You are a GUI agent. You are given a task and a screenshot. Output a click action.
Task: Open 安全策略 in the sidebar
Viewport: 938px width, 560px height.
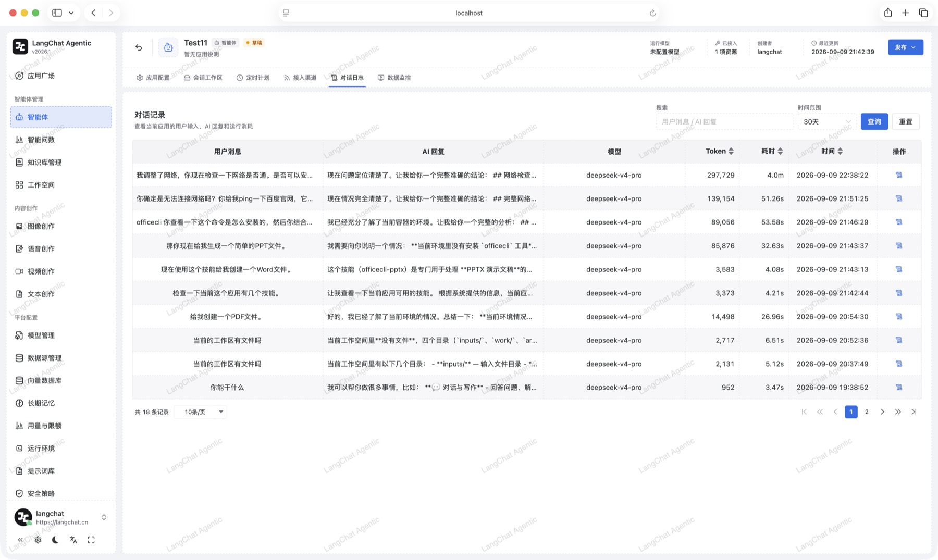pos(61,493)
